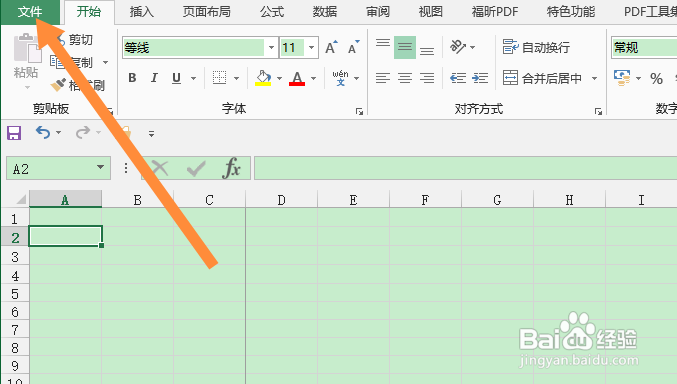Select column D header
The image size is (677, 384).
pos(282,200)
